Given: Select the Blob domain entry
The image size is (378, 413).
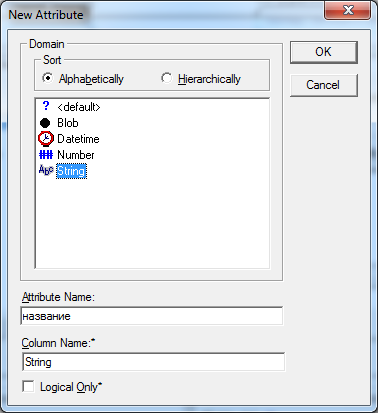Looking at the screenshot, I should click(x=68, y=123).
